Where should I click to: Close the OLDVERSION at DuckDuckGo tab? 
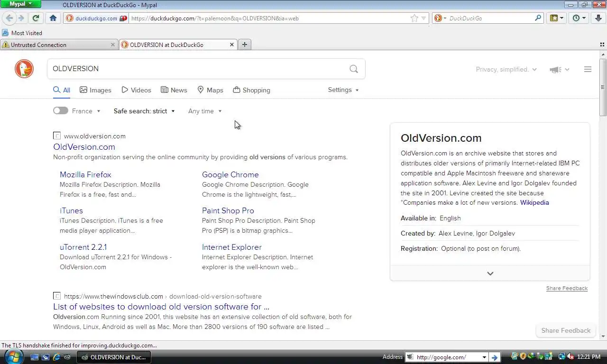(x=232, y=45)
